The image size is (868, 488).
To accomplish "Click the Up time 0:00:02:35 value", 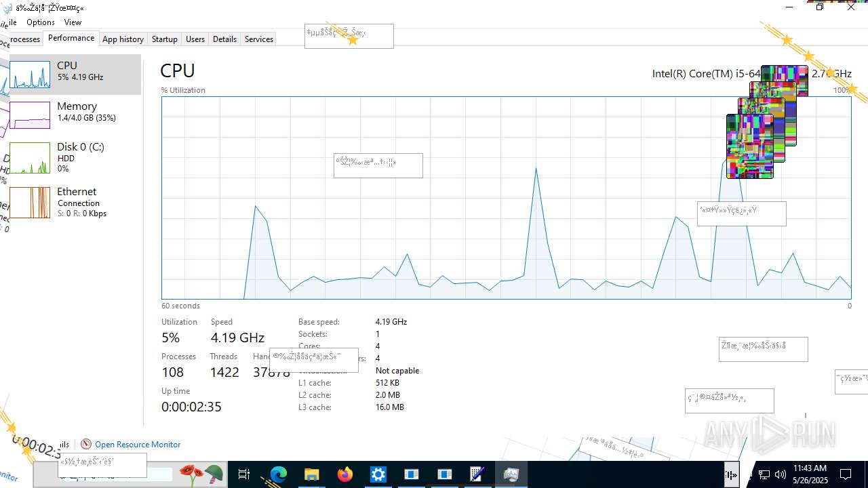I will (191, 407).
